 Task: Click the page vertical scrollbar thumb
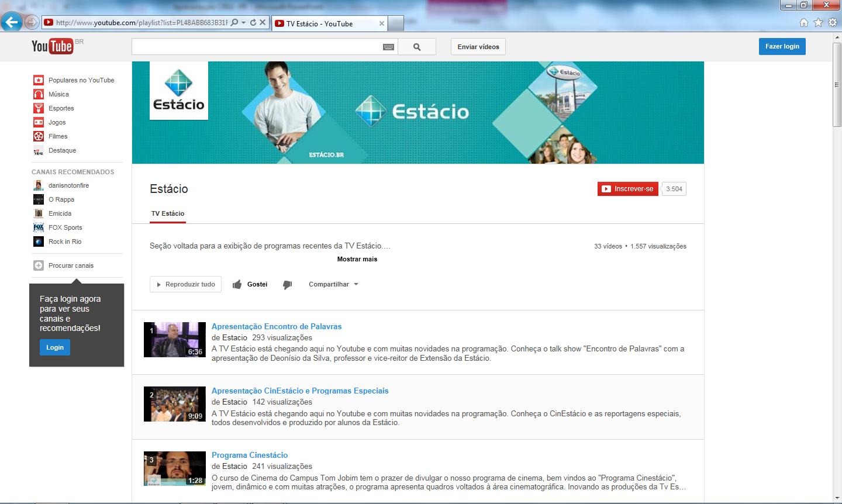coord(837,85)
